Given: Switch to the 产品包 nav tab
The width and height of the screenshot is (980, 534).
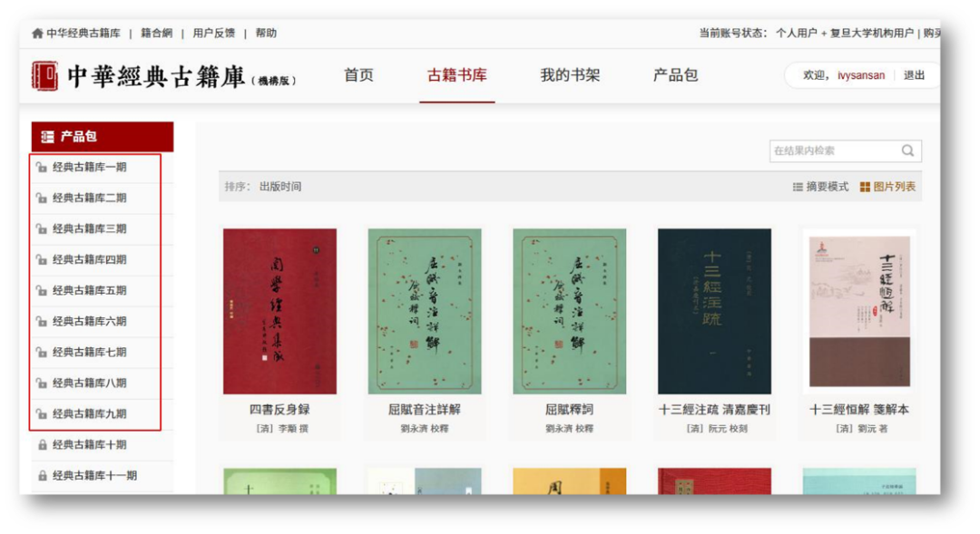Looking at the screenshot, I should coord(676,75).
